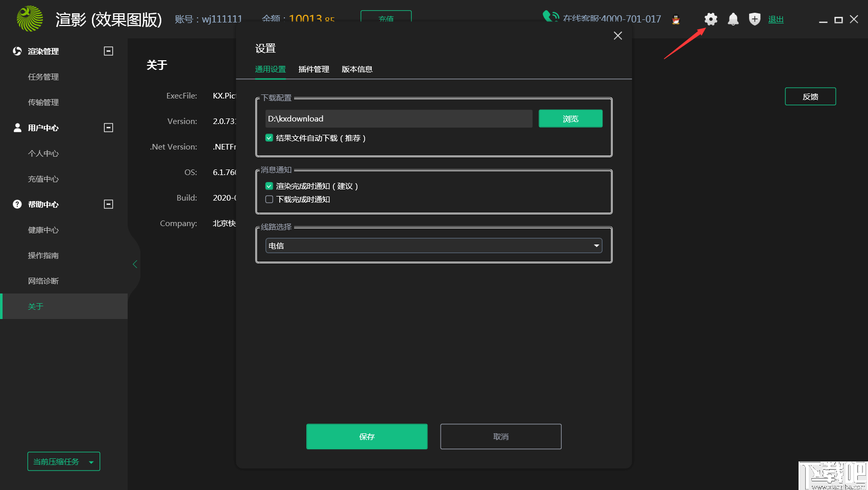The image size is (868, 490).
Task: Click the 反馈 feedback button
Action: click(810, 96)
